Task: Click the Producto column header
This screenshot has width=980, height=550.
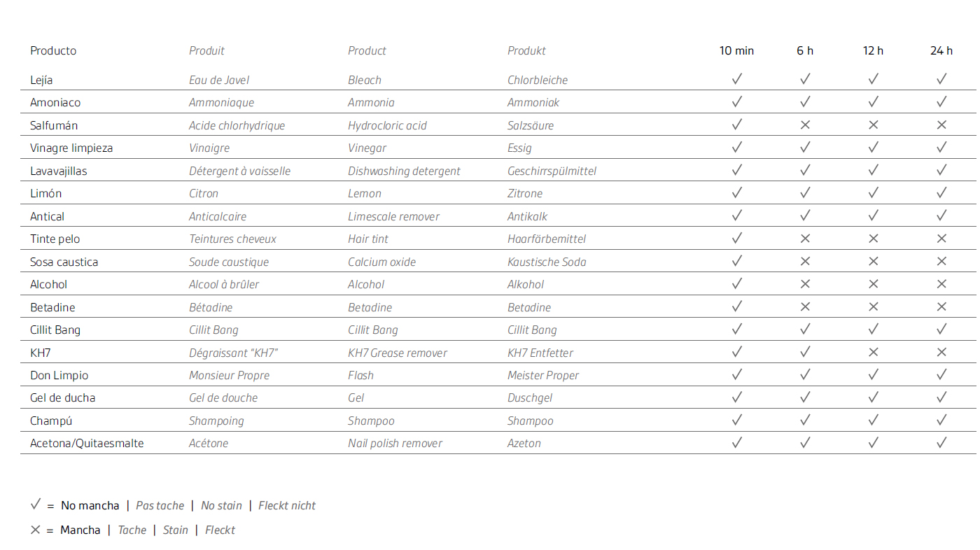Action: click(x=53, y=50)
